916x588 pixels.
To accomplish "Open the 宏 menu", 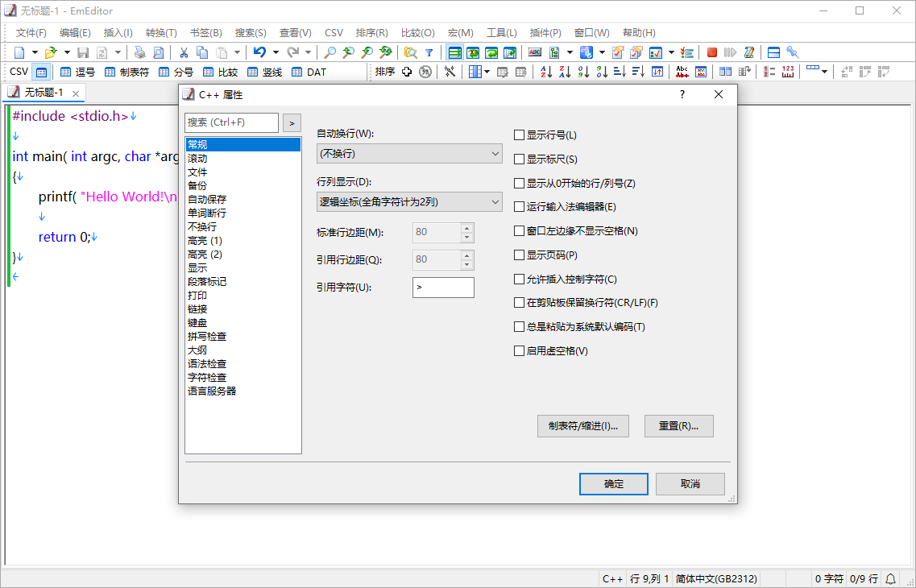I will tap(460, 33).
